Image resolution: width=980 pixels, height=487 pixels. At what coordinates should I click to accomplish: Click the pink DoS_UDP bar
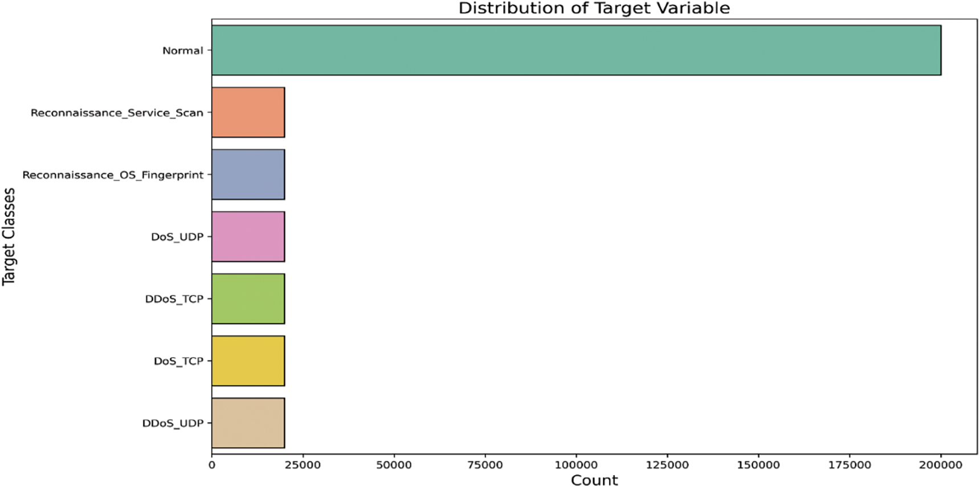click(248, 236)
